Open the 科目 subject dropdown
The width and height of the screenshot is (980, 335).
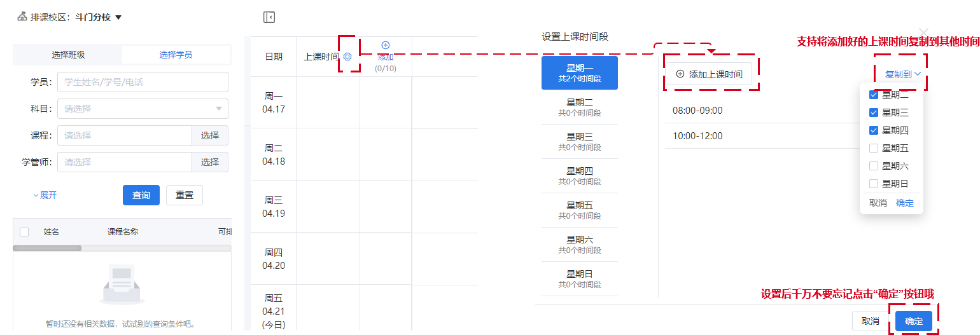click(x=143, y=109)
